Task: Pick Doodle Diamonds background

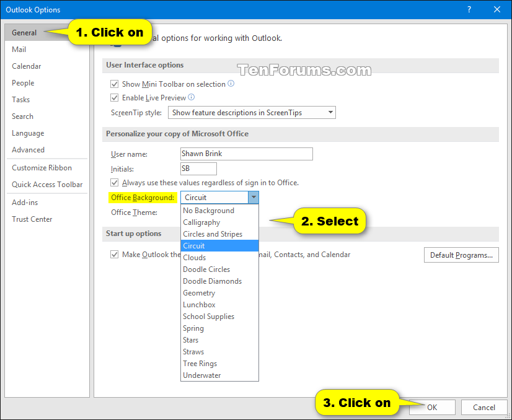Action: click(x=219, y=281)
